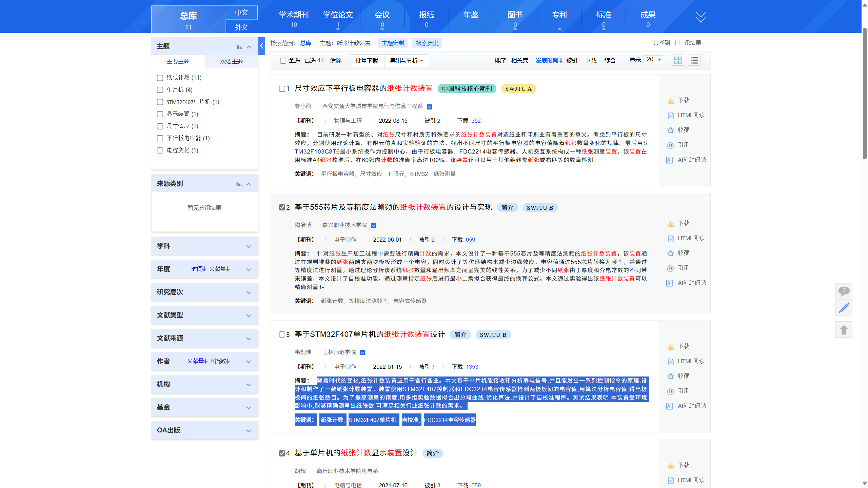Screen dimensions: 868x488
Task: Switch to grid view layout icon
Action: coord(678,60)
